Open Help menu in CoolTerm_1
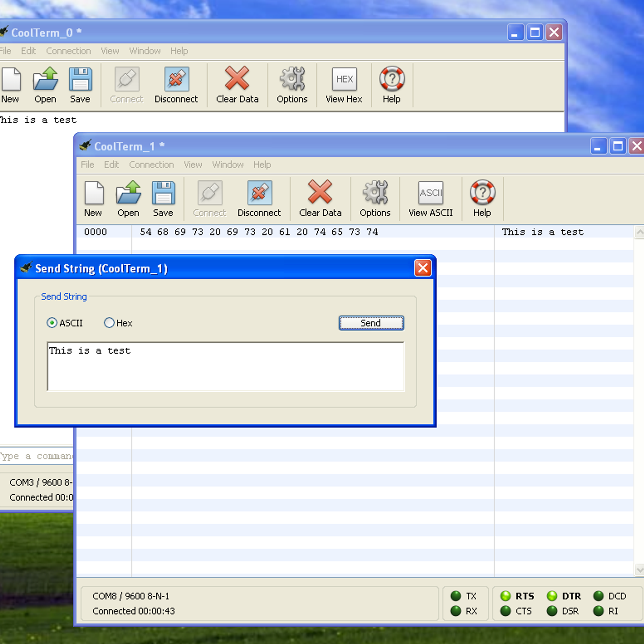The width and height of the screenshot is (644, 644). 262,165
